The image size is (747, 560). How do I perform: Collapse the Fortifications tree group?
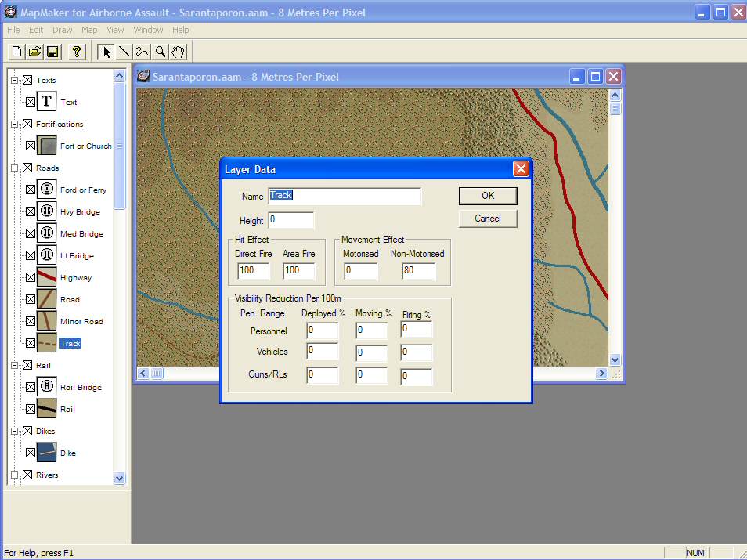(x=14, y=124)
